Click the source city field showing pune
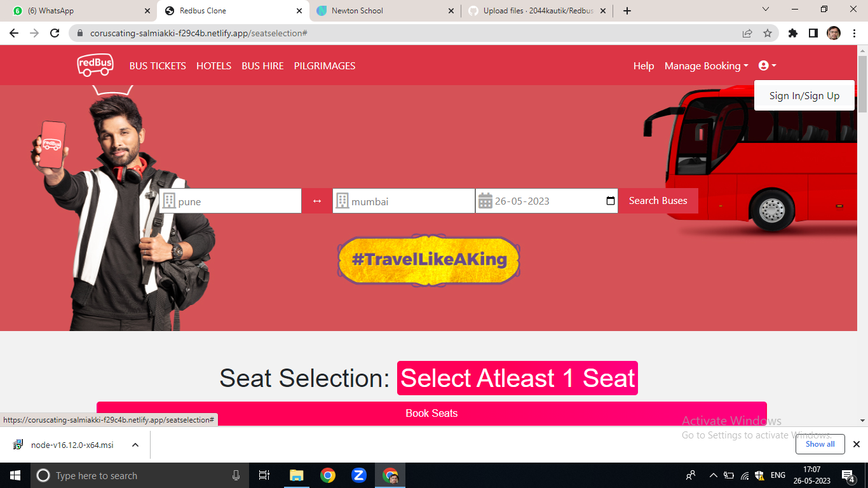Screen dimensions: 868x488 [x=230, y=201]
